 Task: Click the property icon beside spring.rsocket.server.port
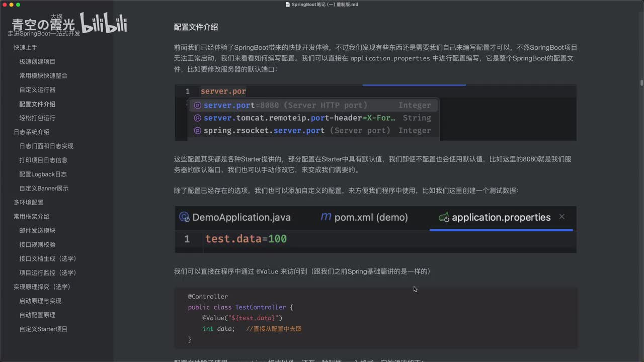198,131
